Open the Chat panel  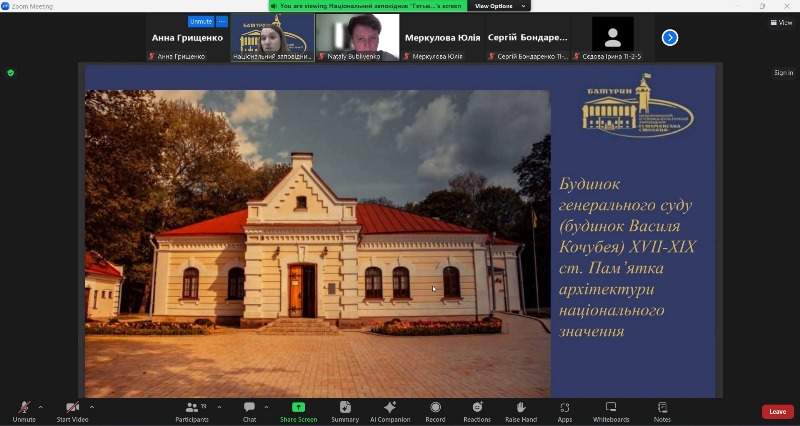click(249, 412)
